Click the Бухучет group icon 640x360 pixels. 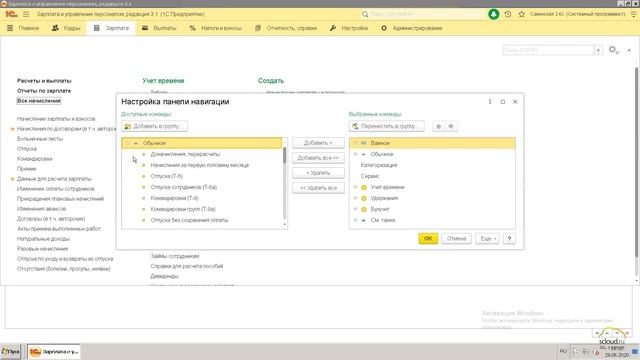364,209
